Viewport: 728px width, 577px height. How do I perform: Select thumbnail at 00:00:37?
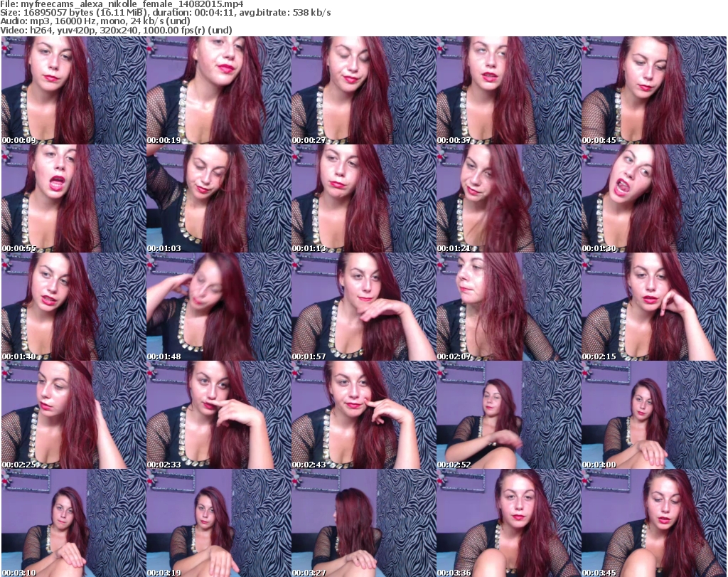[x=509, y=90]
